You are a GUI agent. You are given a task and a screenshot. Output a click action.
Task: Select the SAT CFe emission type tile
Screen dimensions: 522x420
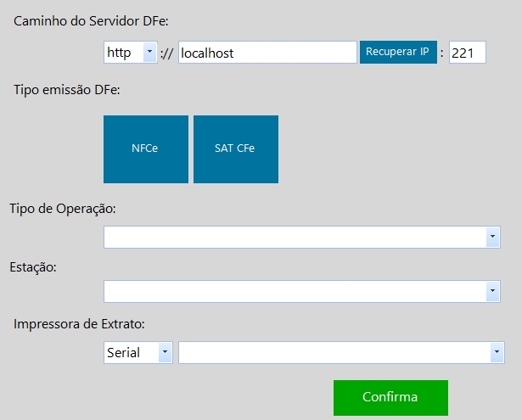point(236,149)
